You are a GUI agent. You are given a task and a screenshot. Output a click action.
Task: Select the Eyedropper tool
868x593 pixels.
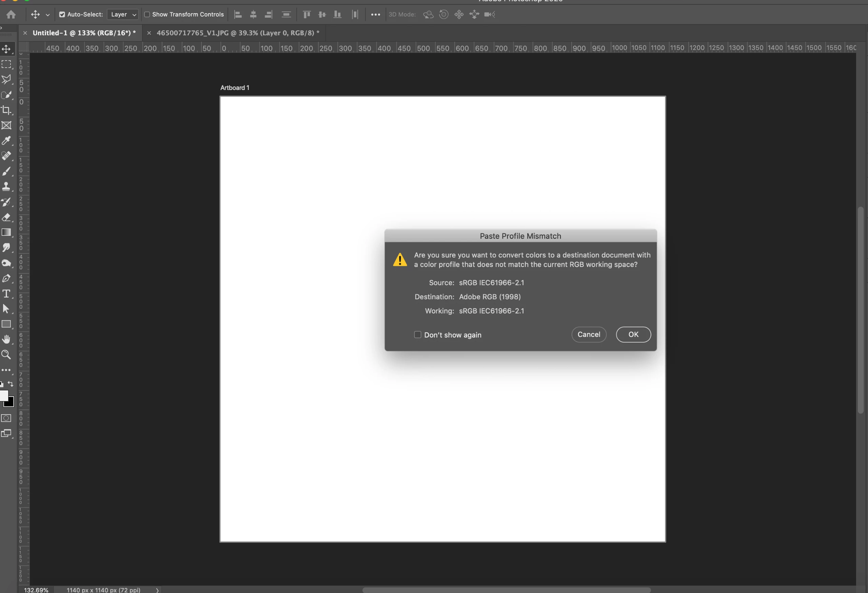pyautogui.click(x=6, y=140)
